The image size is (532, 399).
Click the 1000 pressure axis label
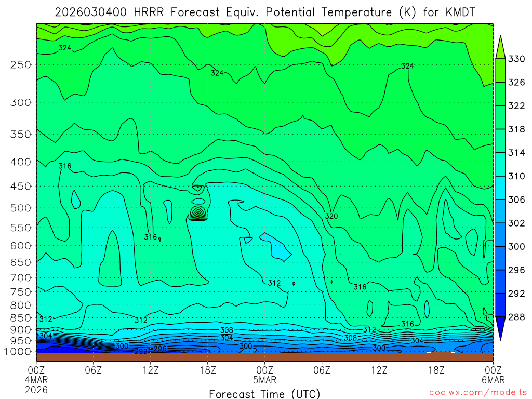point(18,352)
